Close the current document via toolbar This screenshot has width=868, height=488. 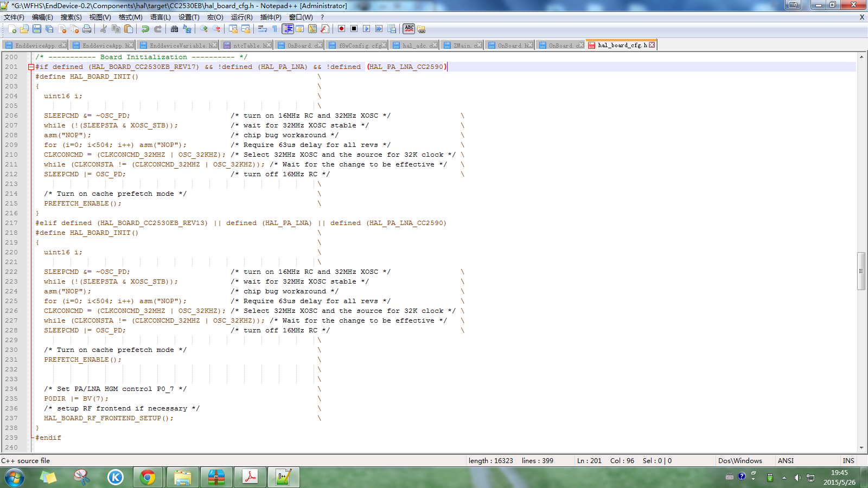coord(62,29)
